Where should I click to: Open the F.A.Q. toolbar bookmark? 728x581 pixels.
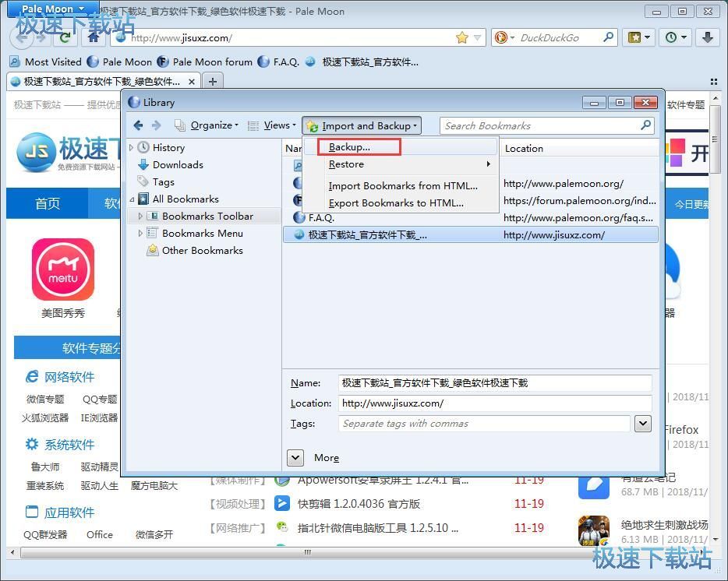(x=278, y=62)
